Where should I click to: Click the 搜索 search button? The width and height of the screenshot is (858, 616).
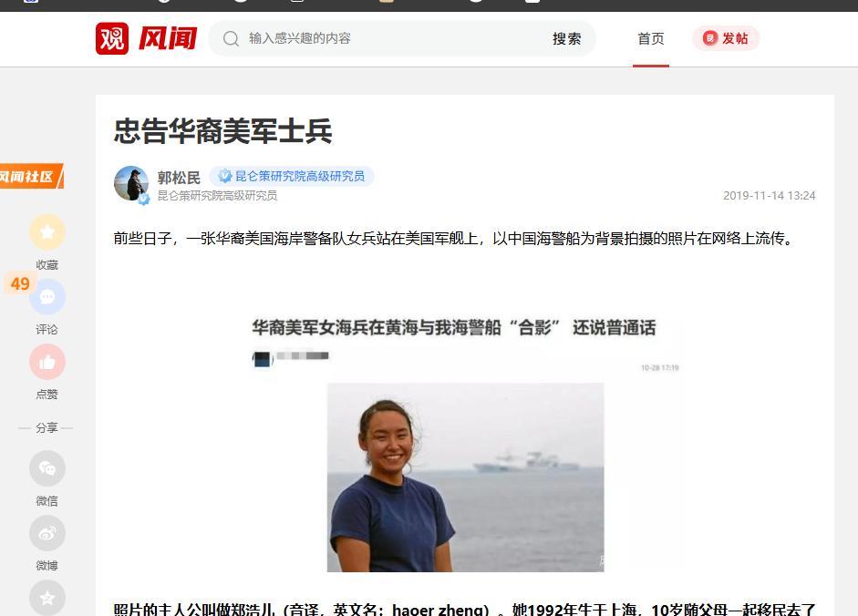pyautogui.click(x=566, y=39)
